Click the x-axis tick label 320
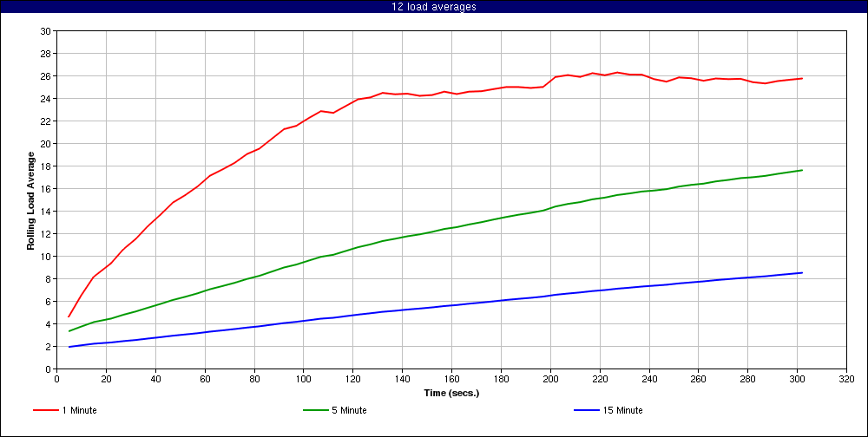 tap(846, 379)
